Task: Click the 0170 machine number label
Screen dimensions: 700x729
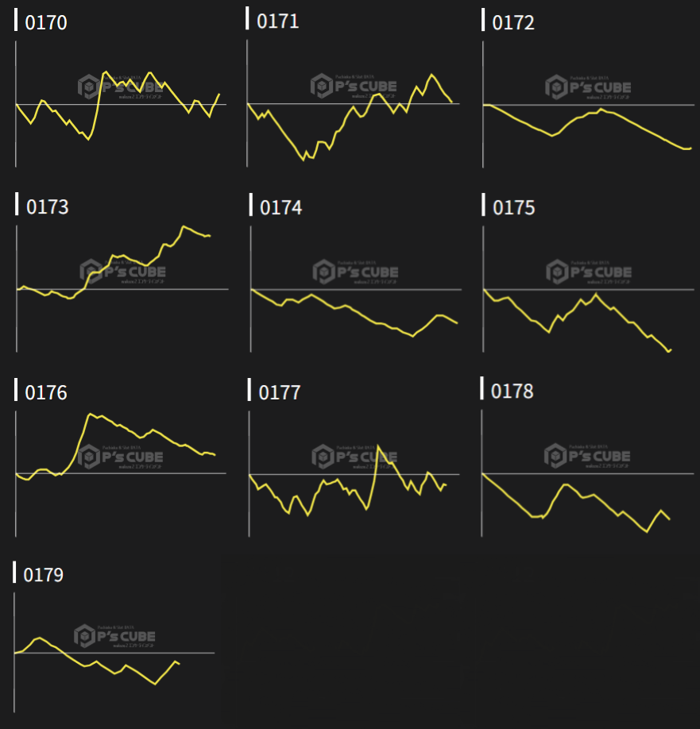Action: [x=46, y=22]
